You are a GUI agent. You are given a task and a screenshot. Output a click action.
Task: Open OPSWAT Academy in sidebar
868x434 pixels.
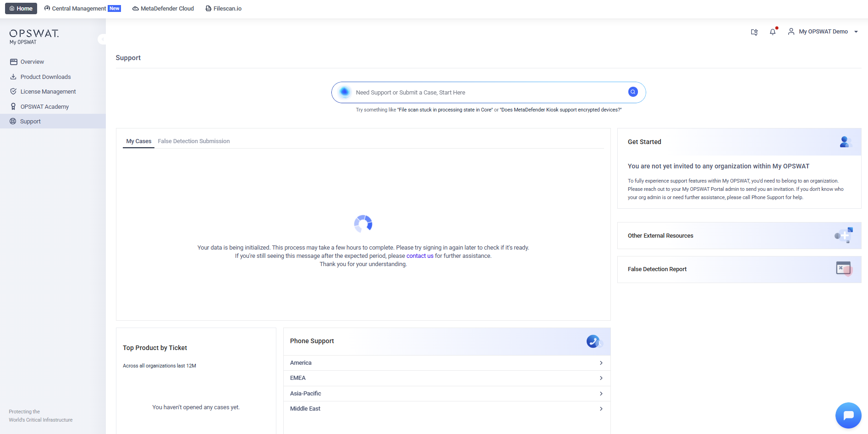(x=44, y=107)
